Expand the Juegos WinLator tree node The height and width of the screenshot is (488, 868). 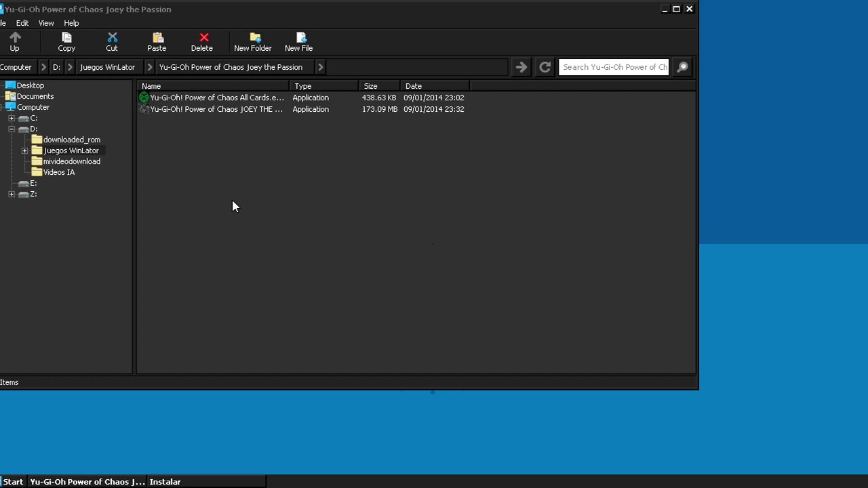(x=24, y=150)
